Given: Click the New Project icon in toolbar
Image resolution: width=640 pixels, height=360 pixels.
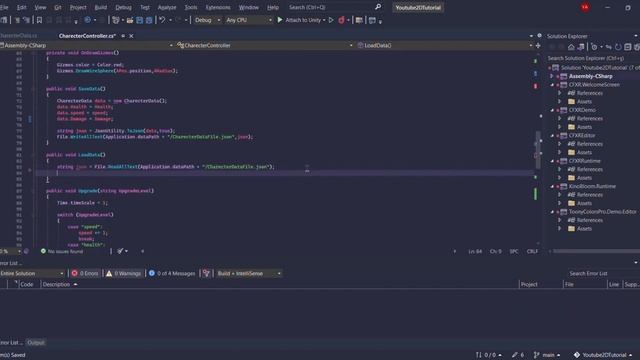Looking at the screenshot, I should [116, 20].
